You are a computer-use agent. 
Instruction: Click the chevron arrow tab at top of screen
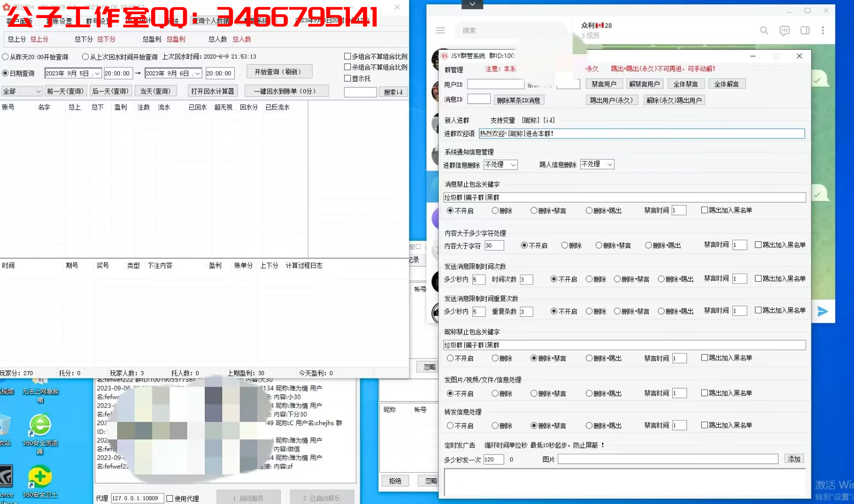coord(472,4)
